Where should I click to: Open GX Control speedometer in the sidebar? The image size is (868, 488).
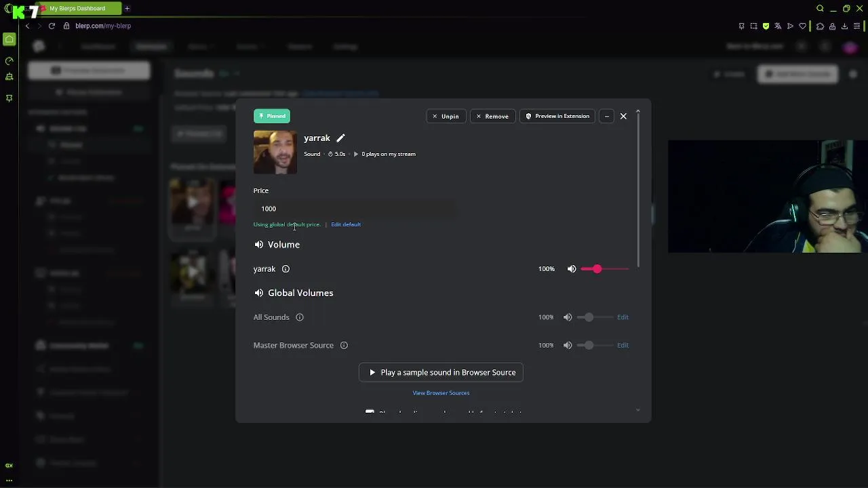coord(9,61)
